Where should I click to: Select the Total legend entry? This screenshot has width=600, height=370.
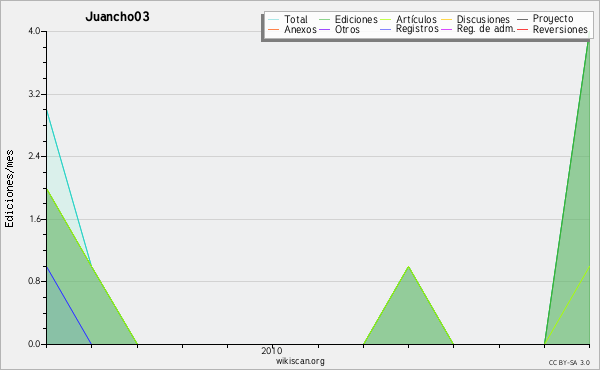point(296,19)
